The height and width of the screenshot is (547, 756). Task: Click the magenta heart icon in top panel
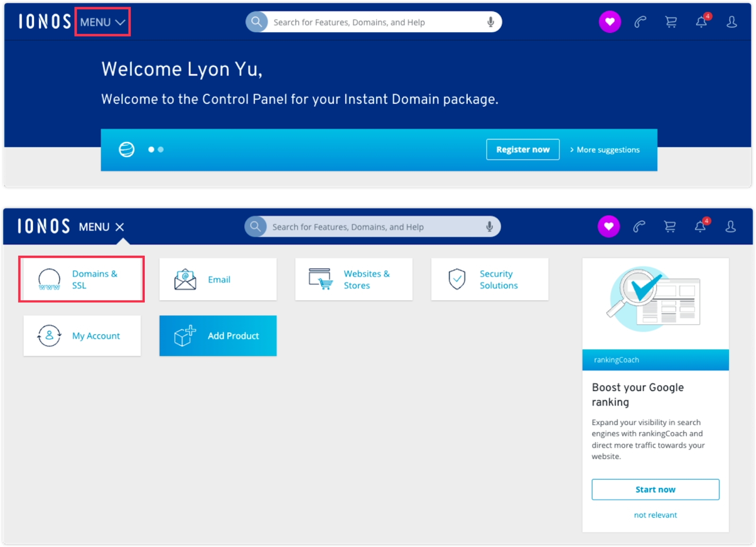610,22
